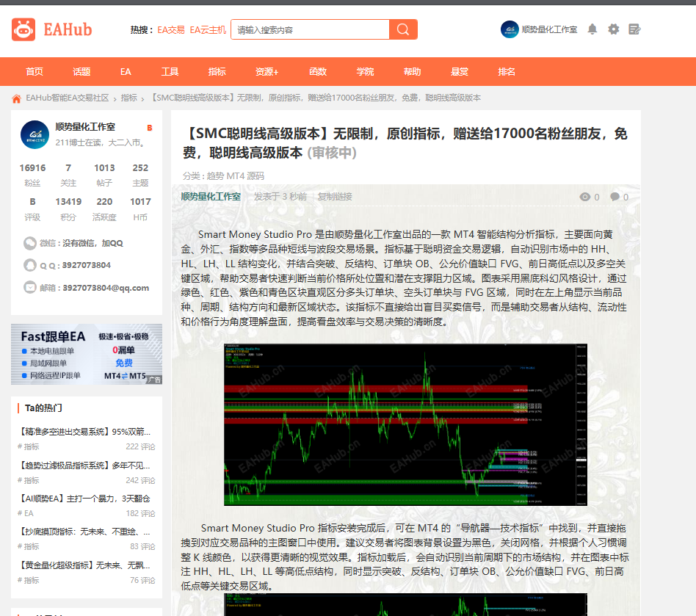Click the home icon in breadcrumb
696x616 pixels.
tap(16, 98)
